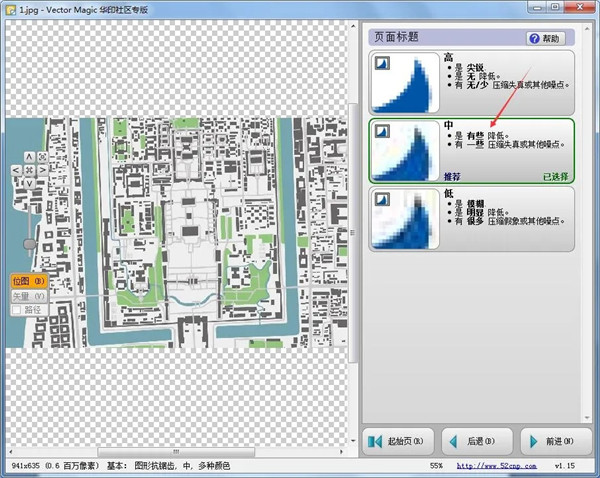
Task: Open the 帮助 help button
Action: (546, 38)
